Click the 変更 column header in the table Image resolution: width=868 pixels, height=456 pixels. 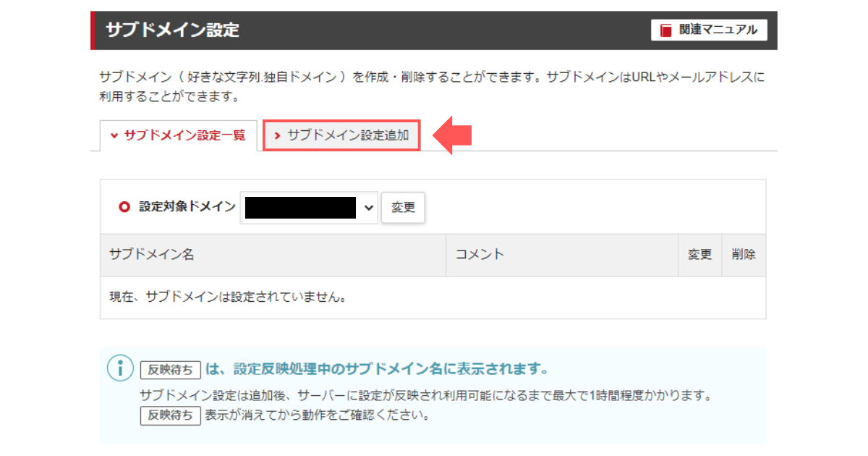(x=699, y=255)
